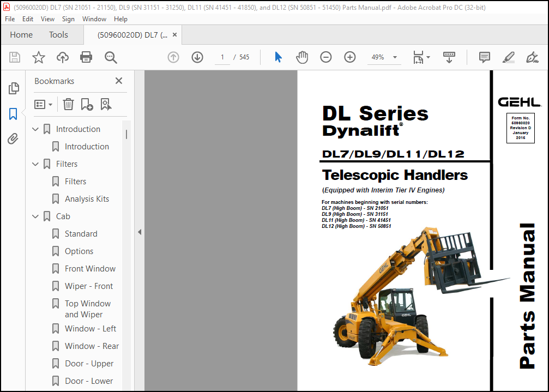The image size is (549, 392).
Task: Go to previous page arrow
Action: (x=173, y=57)
